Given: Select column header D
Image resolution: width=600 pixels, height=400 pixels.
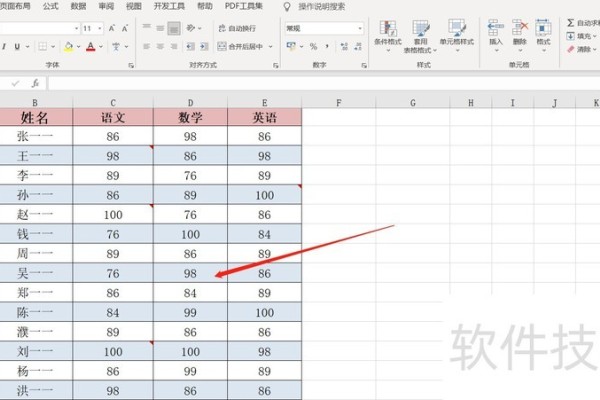Looking at the screenshot, I should point(190,103).
